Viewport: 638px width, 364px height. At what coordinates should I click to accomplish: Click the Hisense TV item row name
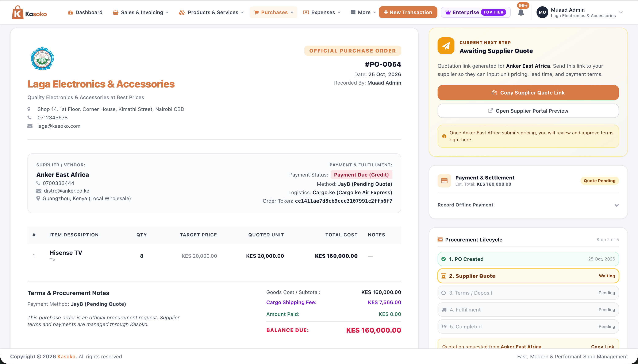66,253
